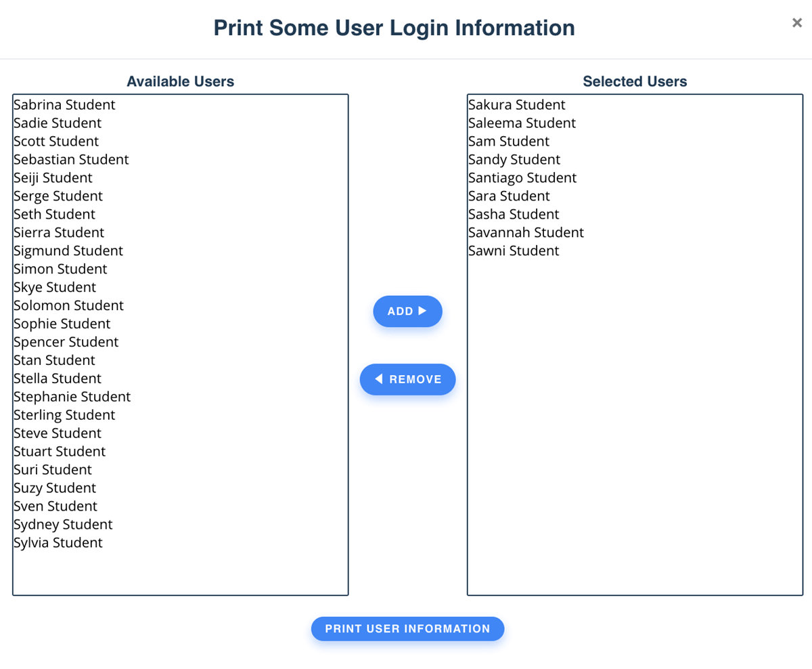Highlight Solomon Student in the list
This screenshot has height=669, width=812.
[180, 306]
